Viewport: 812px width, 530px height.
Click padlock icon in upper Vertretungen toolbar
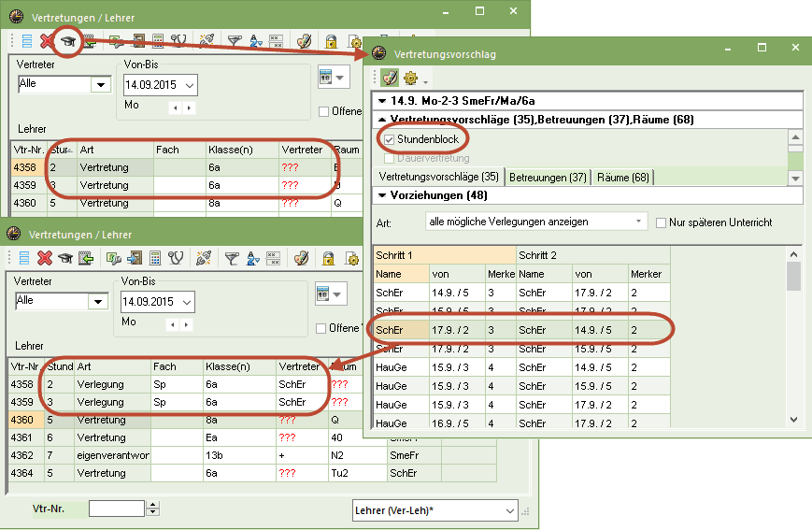click(x=332, y=40)
